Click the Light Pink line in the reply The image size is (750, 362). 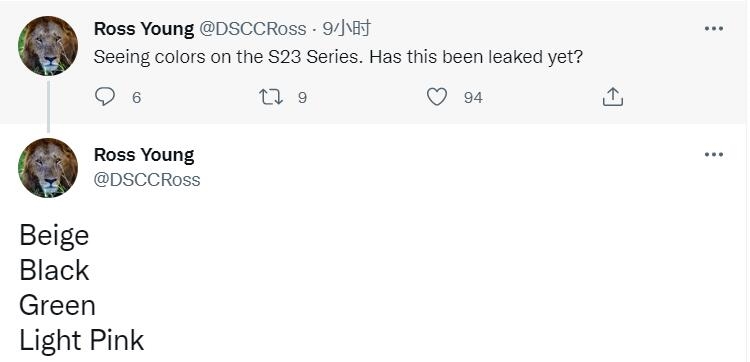(82, 340)
